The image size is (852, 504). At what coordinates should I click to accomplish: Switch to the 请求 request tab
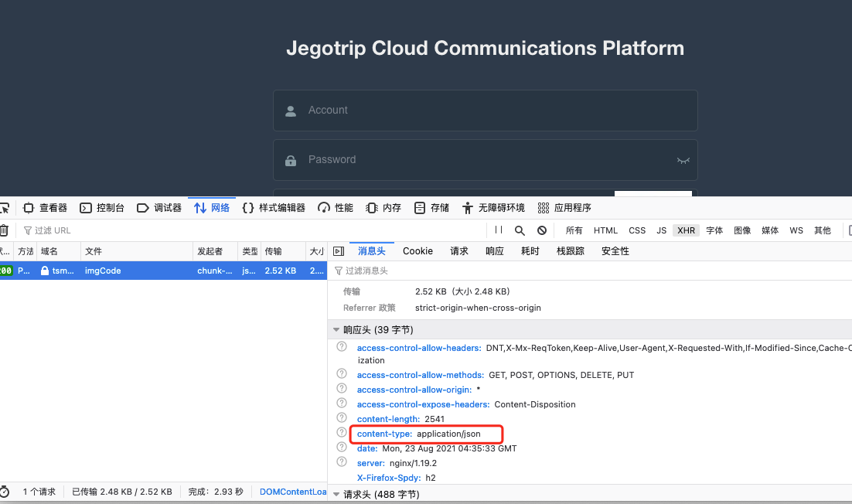pos(459,251)
